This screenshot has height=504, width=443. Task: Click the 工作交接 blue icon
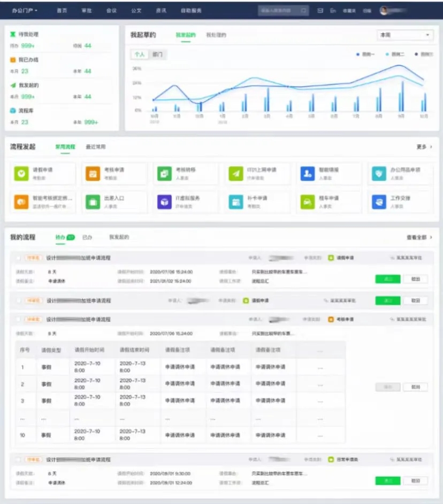(x=379, y=201)
